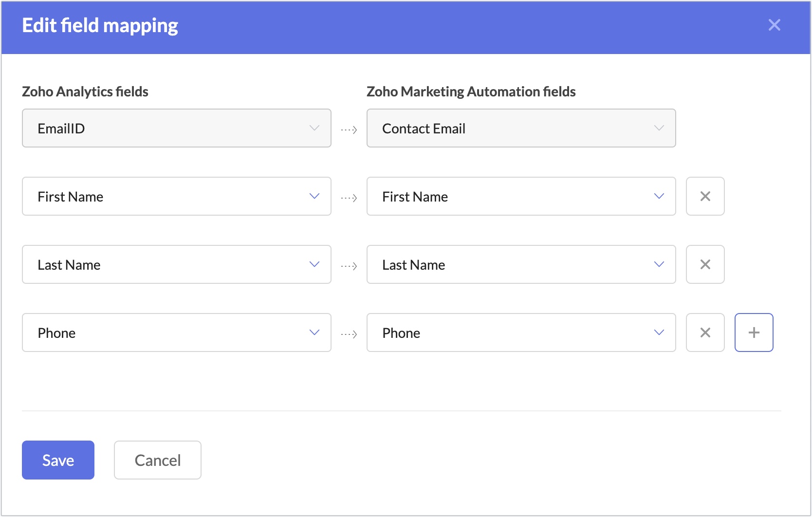Image resolution: width=812 pixels, height=517 pixels.
Task: Cancel editing field mapping
Action: (158, 460)
